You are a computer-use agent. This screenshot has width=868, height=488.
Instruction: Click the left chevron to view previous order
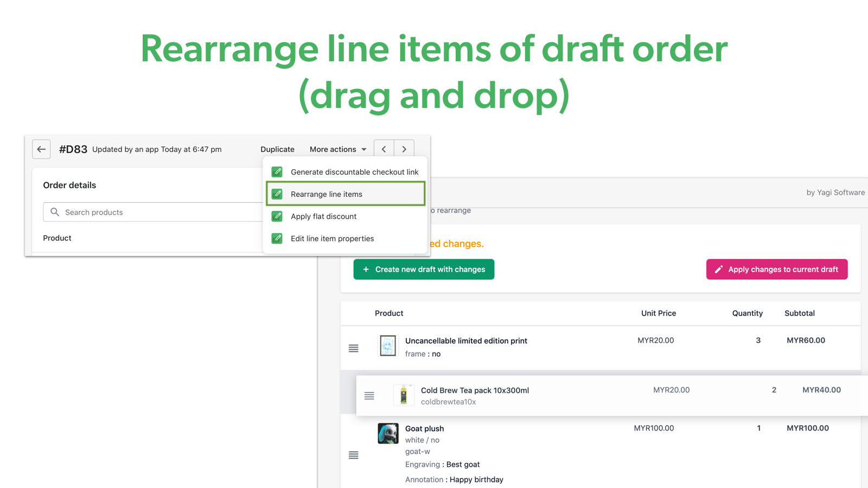coord(384,149)
